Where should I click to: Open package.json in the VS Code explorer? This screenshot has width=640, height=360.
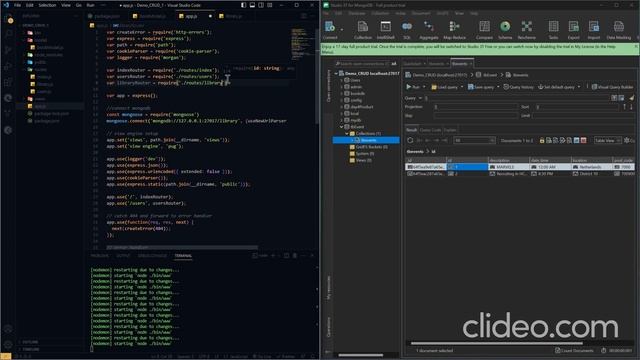coord(47,121)
